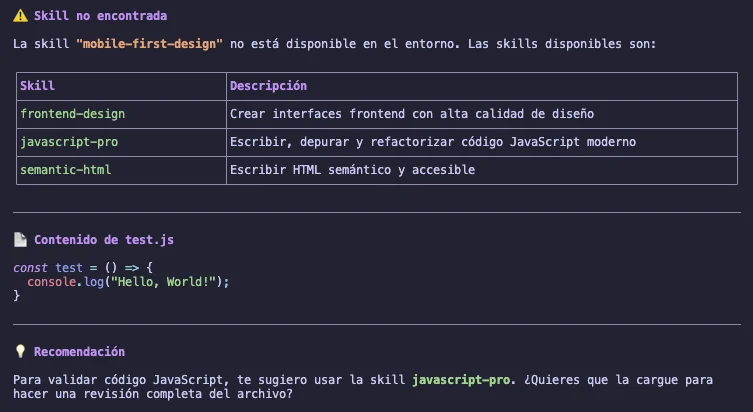Image resolution: width=753 pixels, height=412 pixels.
Task: Click 'Escribir, depurar y refactorizar código JavaScript moderno'
Action: point(433,142)
